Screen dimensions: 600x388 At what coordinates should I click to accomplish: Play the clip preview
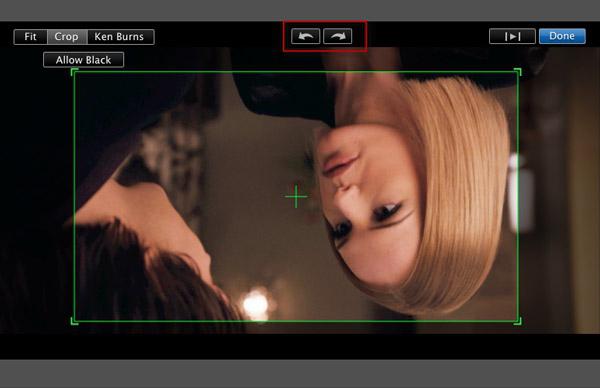tap(512, 36)
